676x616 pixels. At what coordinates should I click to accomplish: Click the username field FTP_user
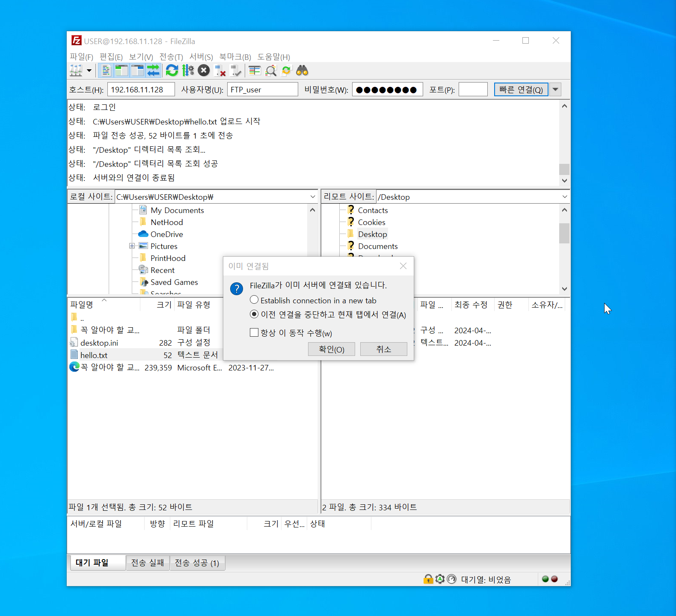tap(262, 89)
